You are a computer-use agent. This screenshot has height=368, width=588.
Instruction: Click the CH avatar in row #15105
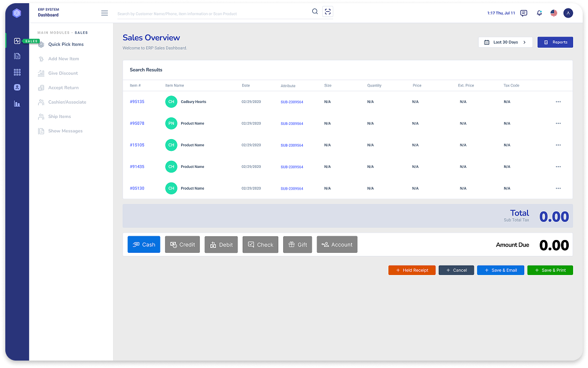tap(172, 145)
